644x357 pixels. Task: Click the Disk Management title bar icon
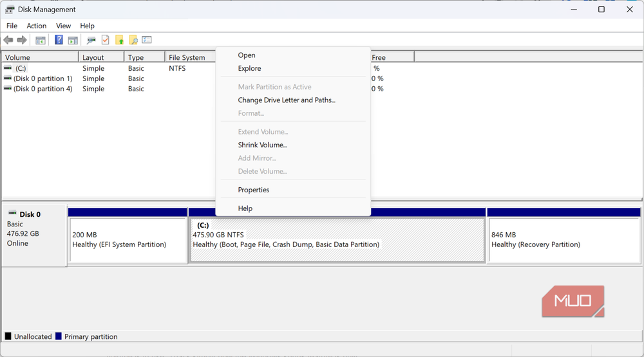(x=10, y=10)
